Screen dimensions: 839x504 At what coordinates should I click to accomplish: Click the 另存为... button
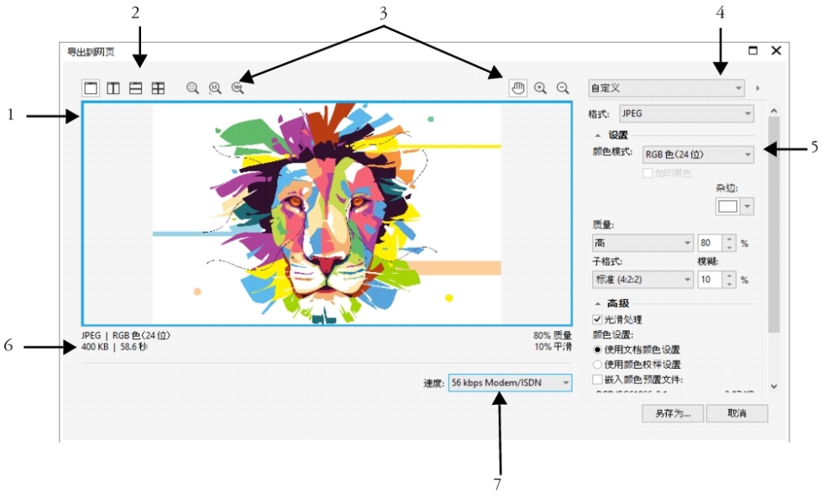[673, 413]
